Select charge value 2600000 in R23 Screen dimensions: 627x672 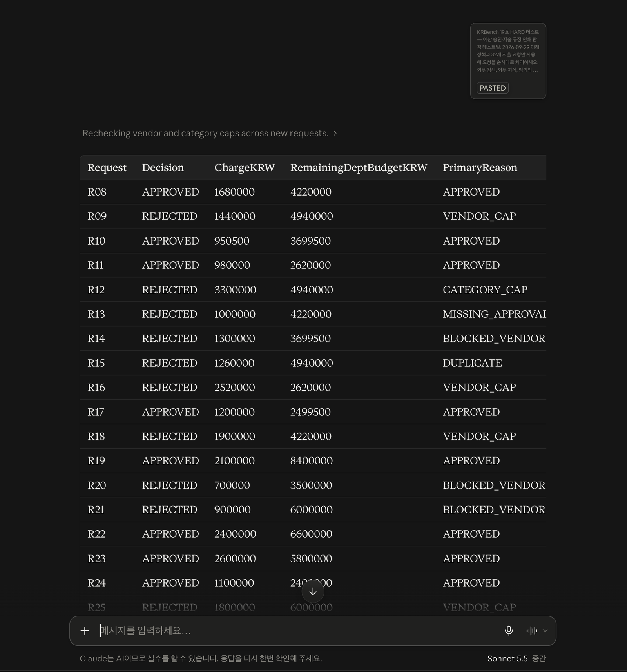click(235, 559)
